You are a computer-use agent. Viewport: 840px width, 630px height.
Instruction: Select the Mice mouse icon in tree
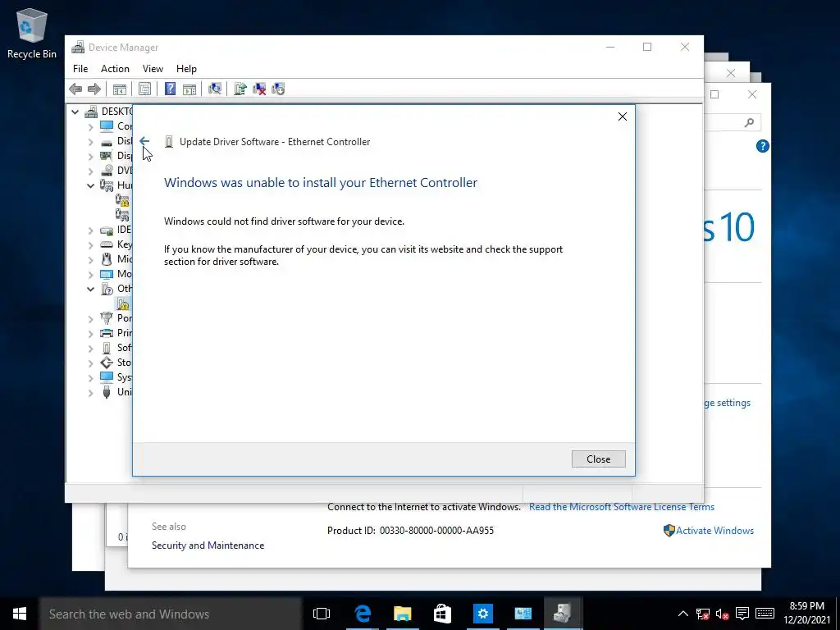[x=107, y=259]
